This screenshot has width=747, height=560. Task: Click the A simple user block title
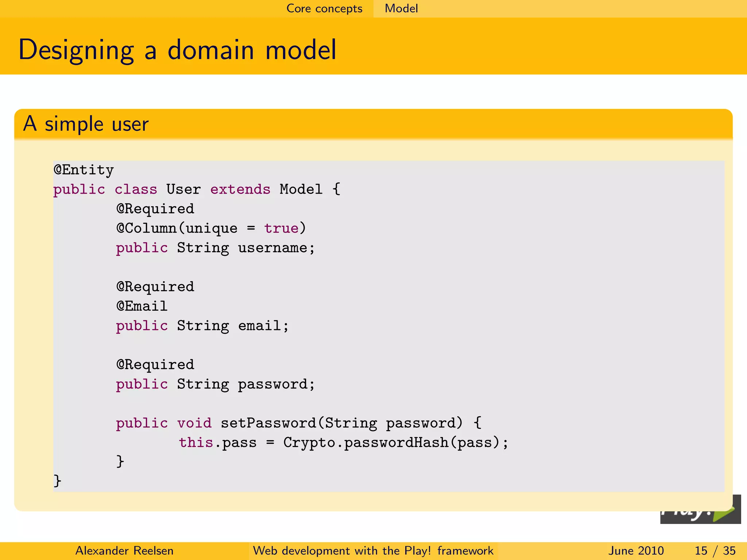(86, 124)
